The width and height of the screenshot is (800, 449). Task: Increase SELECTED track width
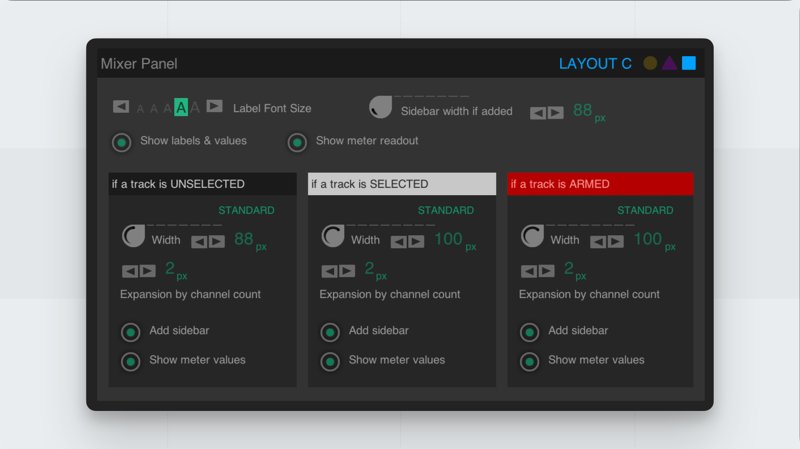[416, 241]
